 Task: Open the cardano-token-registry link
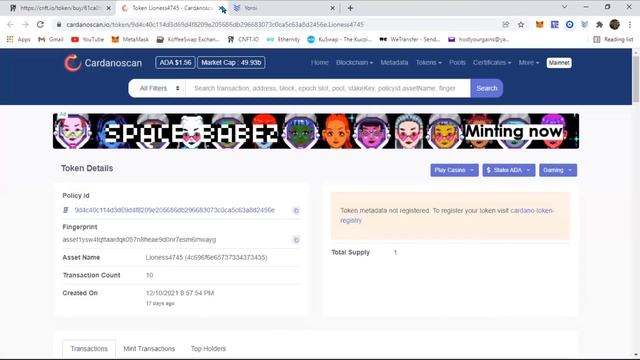tap(447, 215)
